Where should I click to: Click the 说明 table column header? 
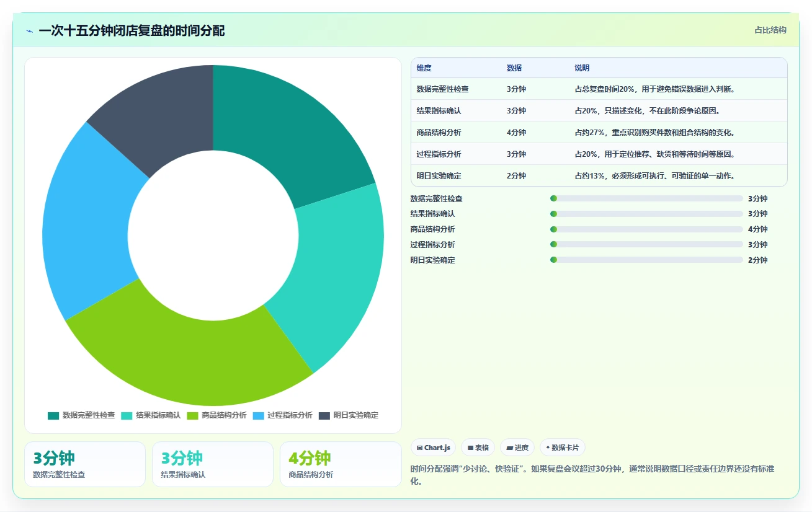[582, 68]
